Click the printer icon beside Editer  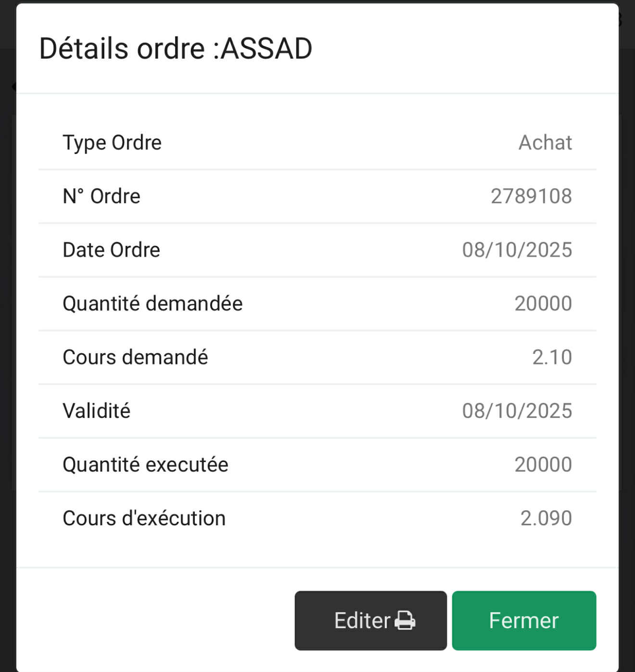(405, 620)
